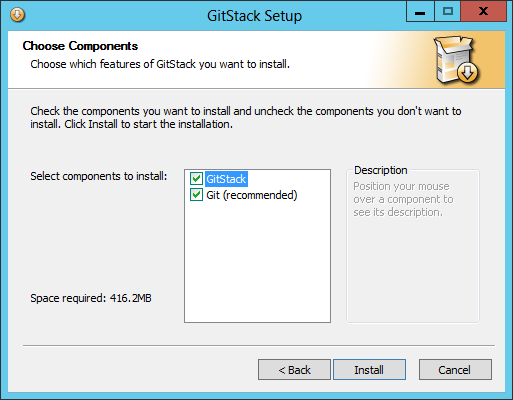Maximize the GitStack Setup window
513x400 pixels.
click(x=447, y=12)
